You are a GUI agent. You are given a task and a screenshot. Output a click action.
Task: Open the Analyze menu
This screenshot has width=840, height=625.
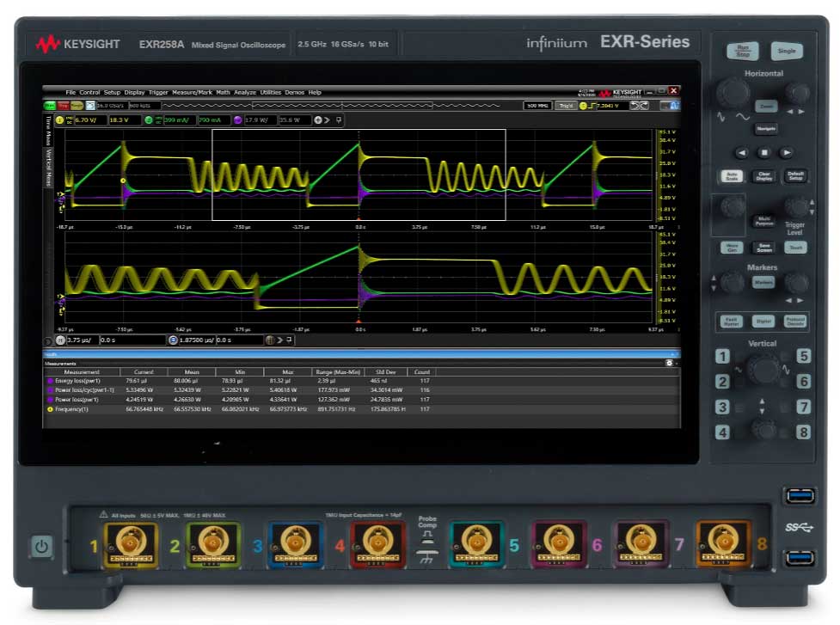coord(245,92)
